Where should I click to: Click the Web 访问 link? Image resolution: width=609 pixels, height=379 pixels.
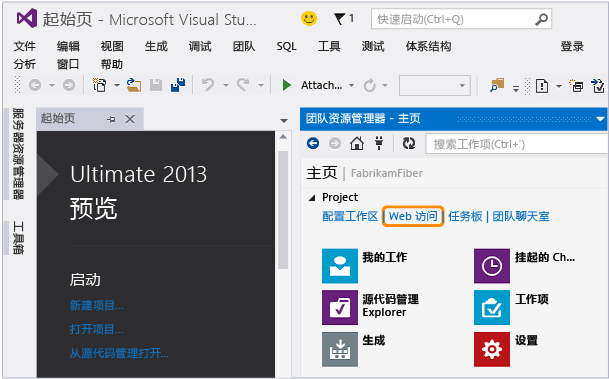point(413,216)
